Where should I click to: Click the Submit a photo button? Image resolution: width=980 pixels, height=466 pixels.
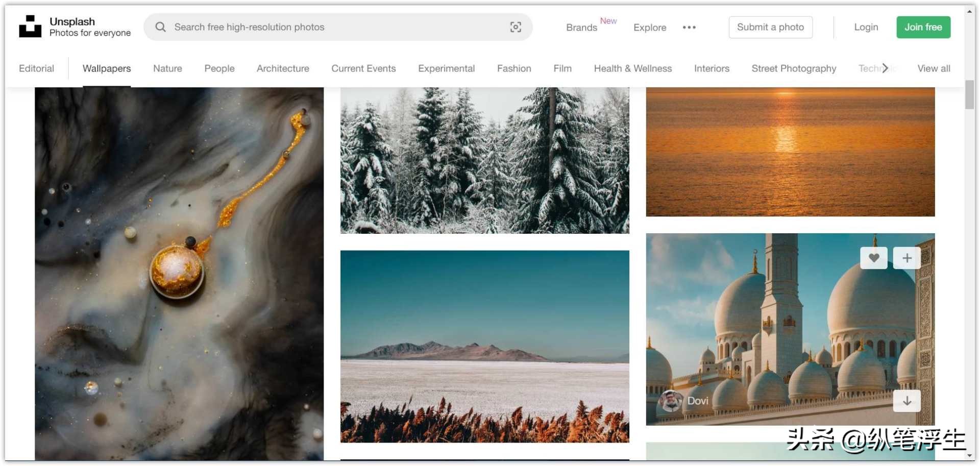(770, 27)
